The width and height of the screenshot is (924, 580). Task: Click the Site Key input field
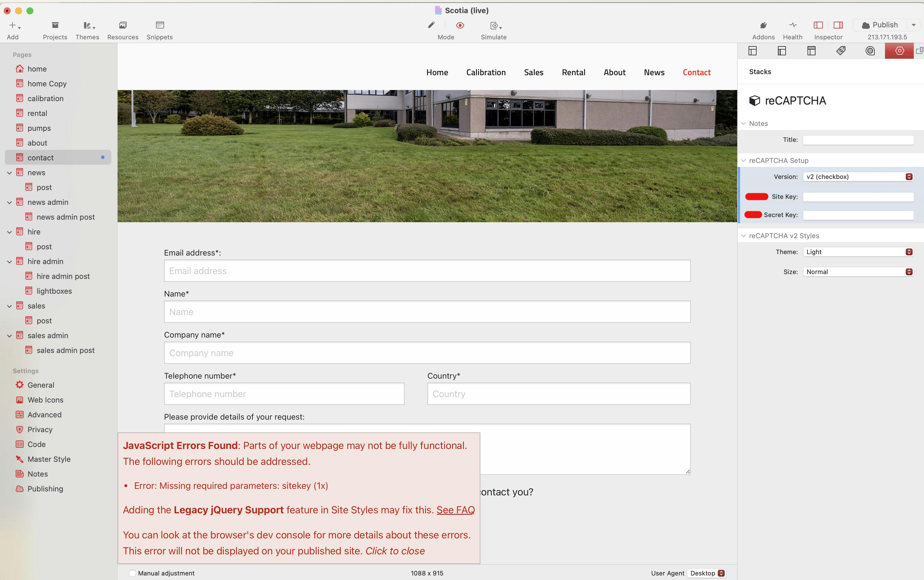pyautogui.click(x=858, y=197)
